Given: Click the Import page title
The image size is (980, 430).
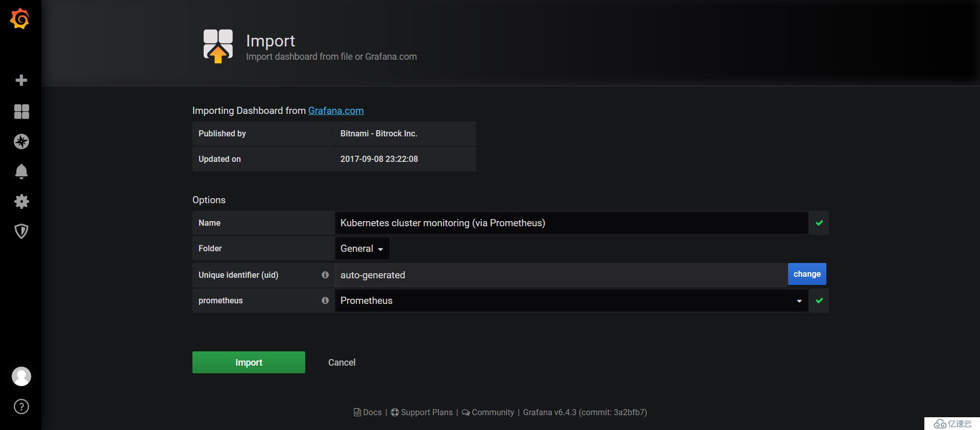Looking at the screenshot, I should point(271,41).
